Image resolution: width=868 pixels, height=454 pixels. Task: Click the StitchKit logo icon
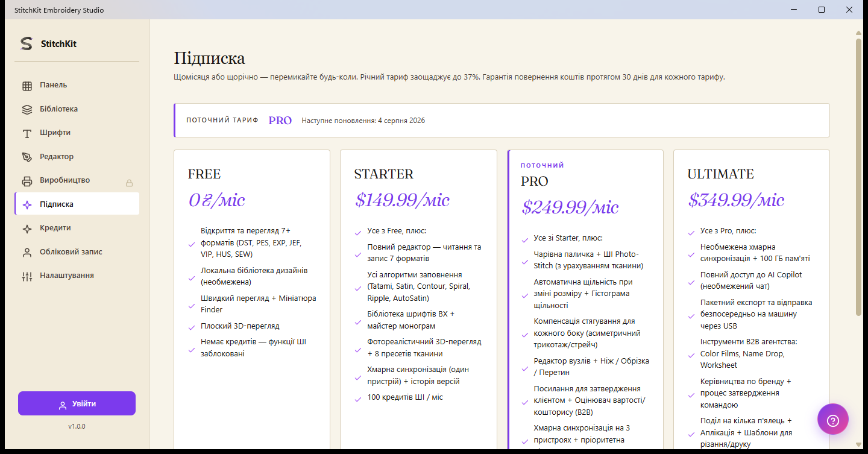pyautogui.click(x=27, y=43)
